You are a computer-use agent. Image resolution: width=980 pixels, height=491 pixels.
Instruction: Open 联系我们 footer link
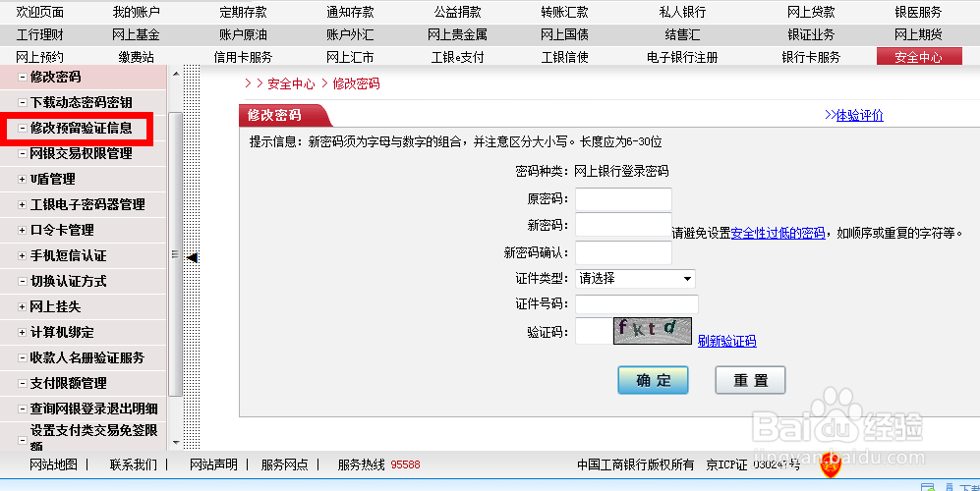(x=134, y=464)
